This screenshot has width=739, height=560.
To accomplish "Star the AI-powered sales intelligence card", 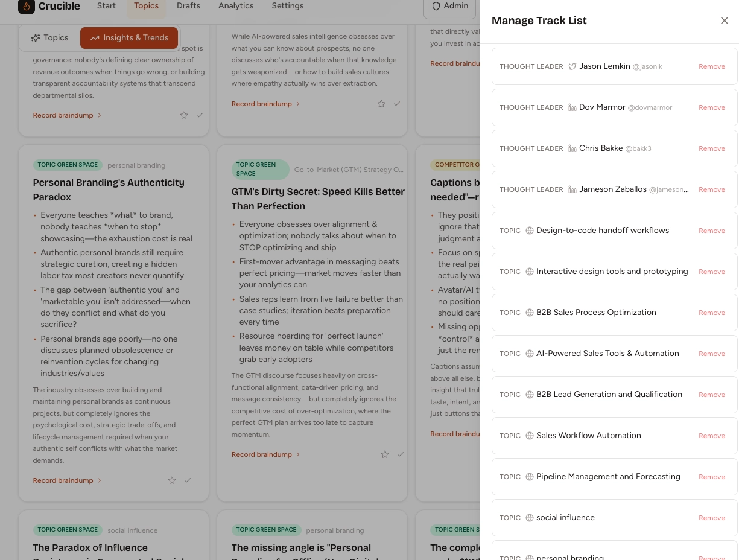I will pos(381,104).
